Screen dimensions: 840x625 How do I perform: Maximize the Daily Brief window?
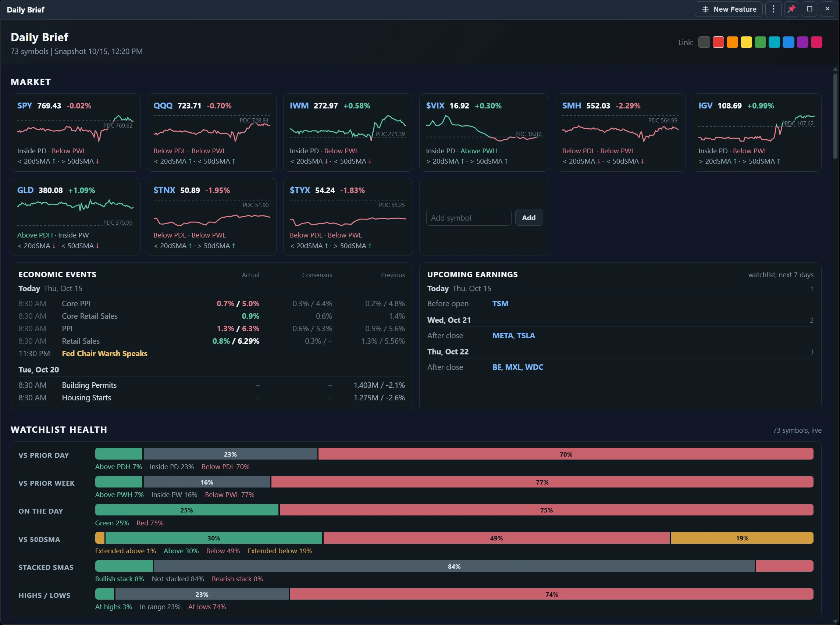click(x=809, y=9)
